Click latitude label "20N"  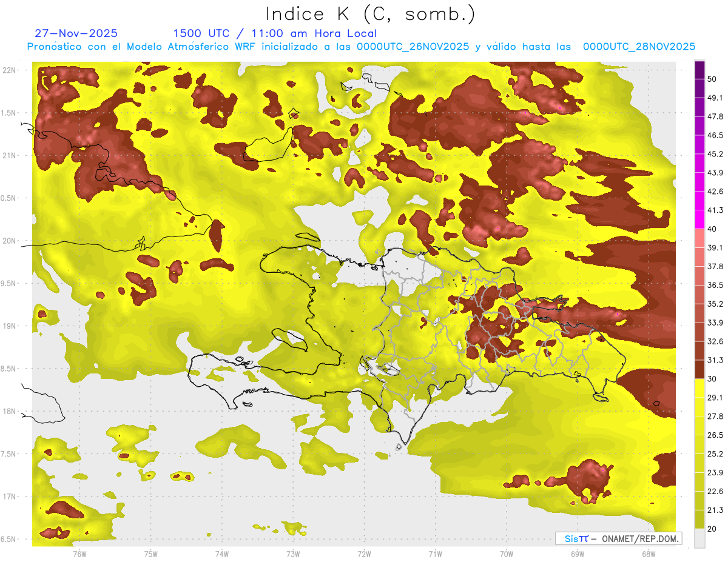click(x=10, y=241)
